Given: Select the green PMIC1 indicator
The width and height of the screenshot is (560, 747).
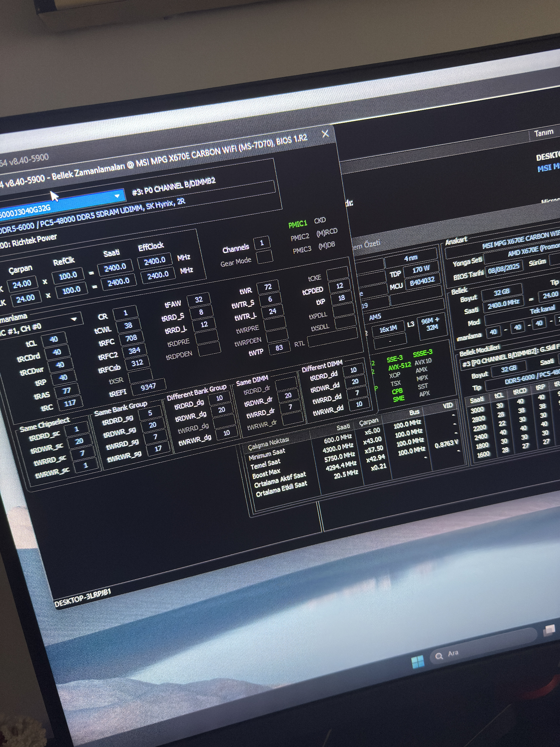Looking at the screenshot, I should (x=298, y=224).
